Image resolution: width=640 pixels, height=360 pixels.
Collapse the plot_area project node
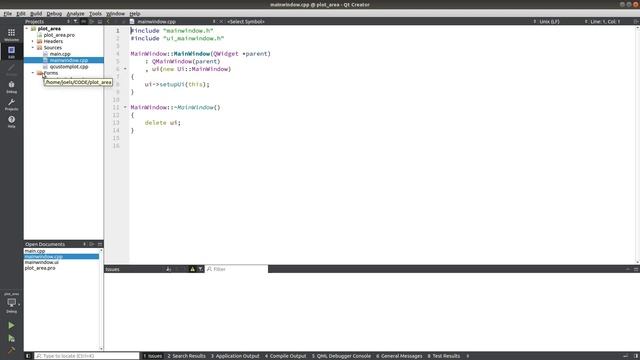27,29
